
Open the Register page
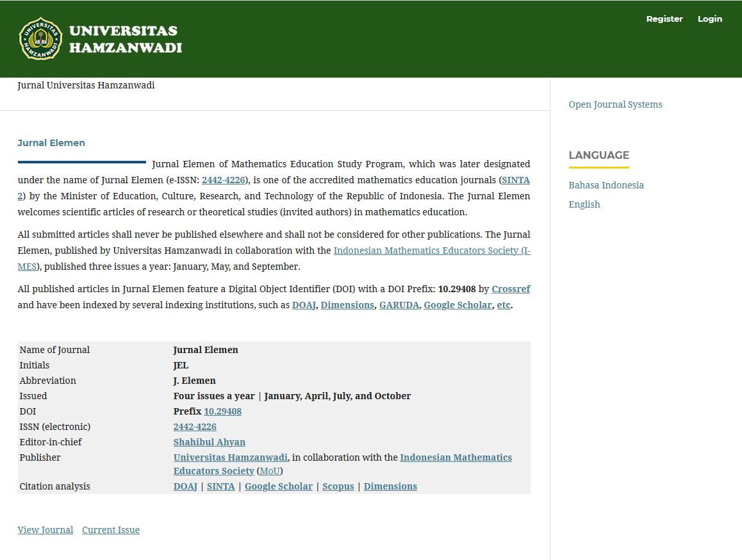point(664,19)
